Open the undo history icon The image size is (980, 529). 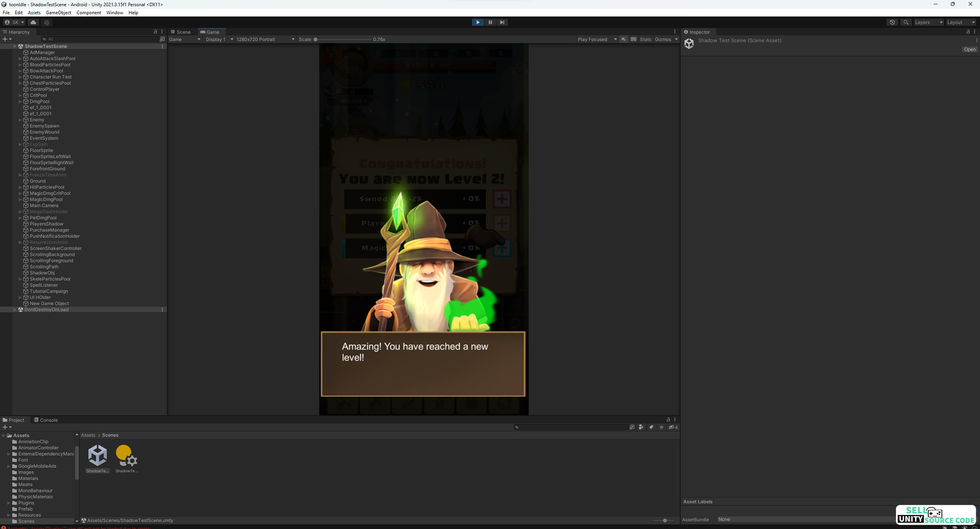pos(892,22)
